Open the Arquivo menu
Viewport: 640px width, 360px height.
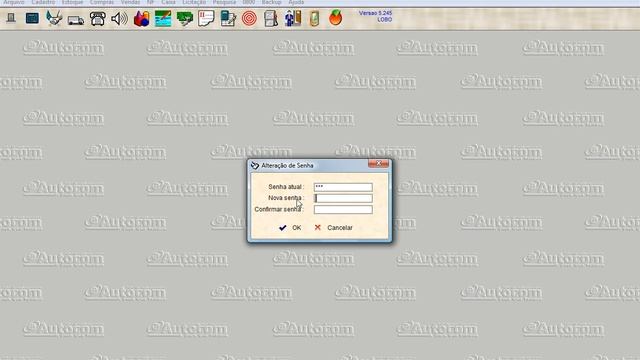click(14, 2)
